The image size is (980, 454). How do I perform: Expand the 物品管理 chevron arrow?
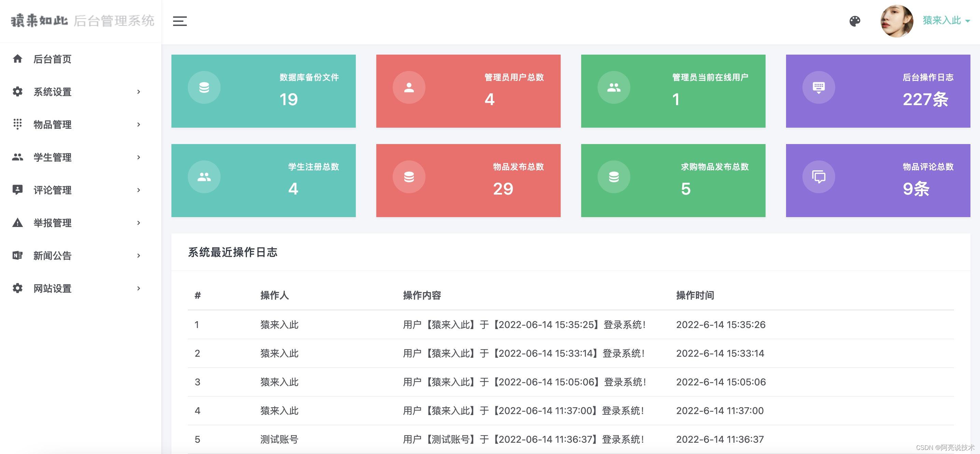pos(139,124)
